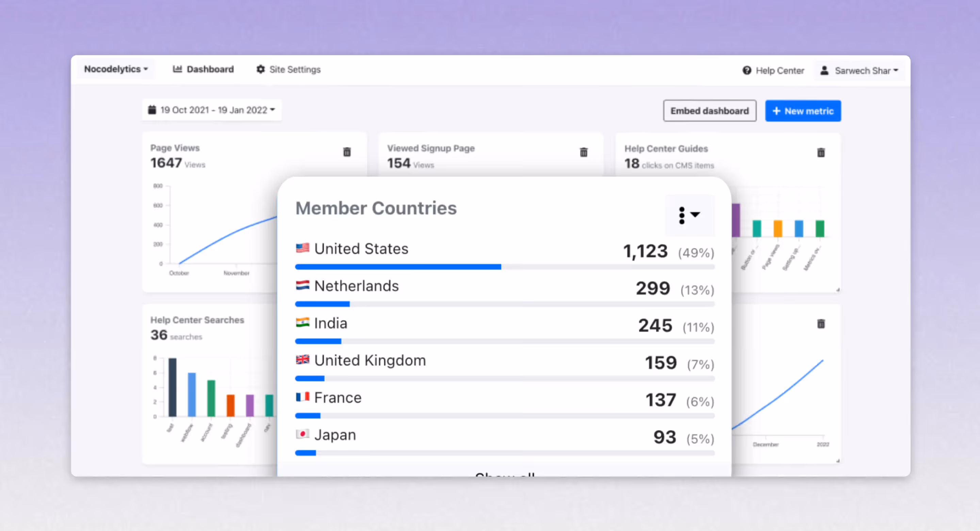The width and height of the screenshot is (980, 531).
Task: Open the Sarwech Shar user menu
Action: click(x=859, y=70)
